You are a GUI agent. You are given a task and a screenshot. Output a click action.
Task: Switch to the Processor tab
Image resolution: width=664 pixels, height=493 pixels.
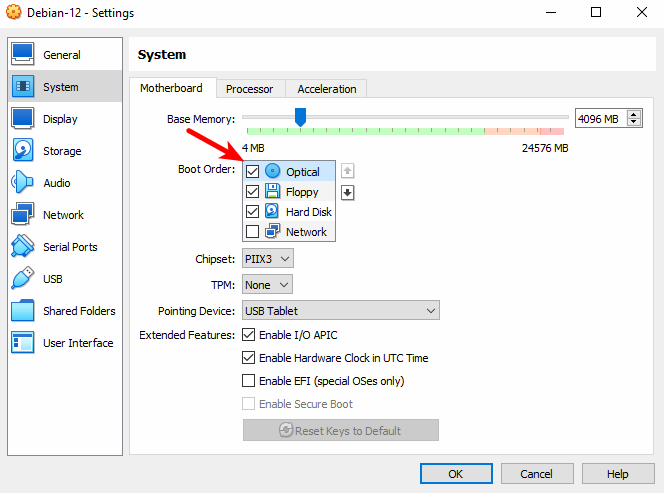pos(249,89)
